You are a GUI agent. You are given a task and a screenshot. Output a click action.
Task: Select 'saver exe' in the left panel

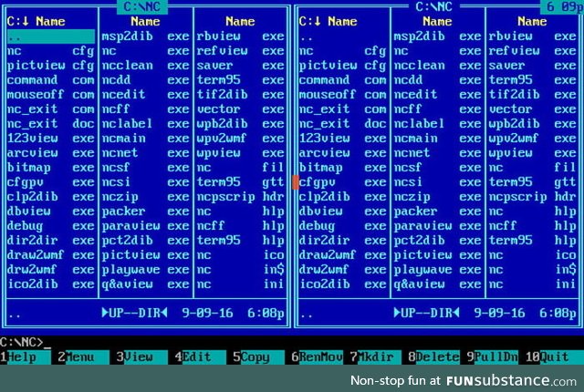point(241,66)
